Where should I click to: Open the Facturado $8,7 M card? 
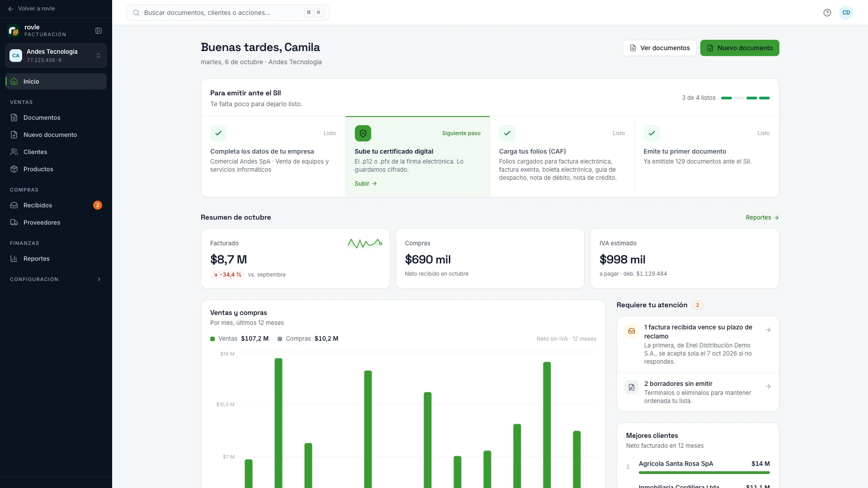[x=295, y=258]
